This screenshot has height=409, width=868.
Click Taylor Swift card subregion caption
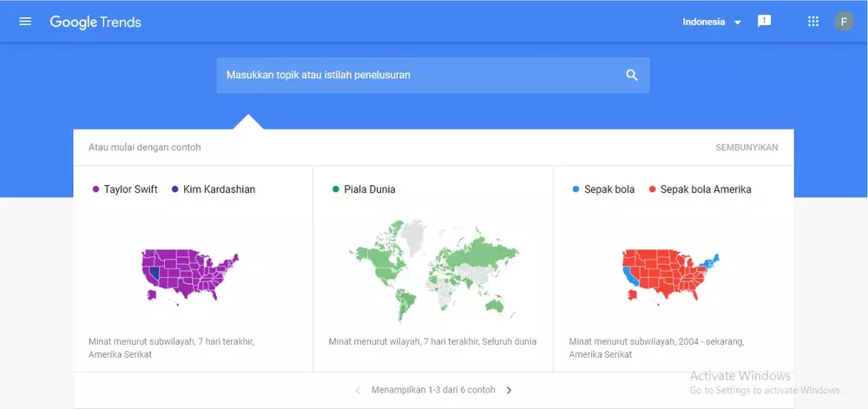171,347
